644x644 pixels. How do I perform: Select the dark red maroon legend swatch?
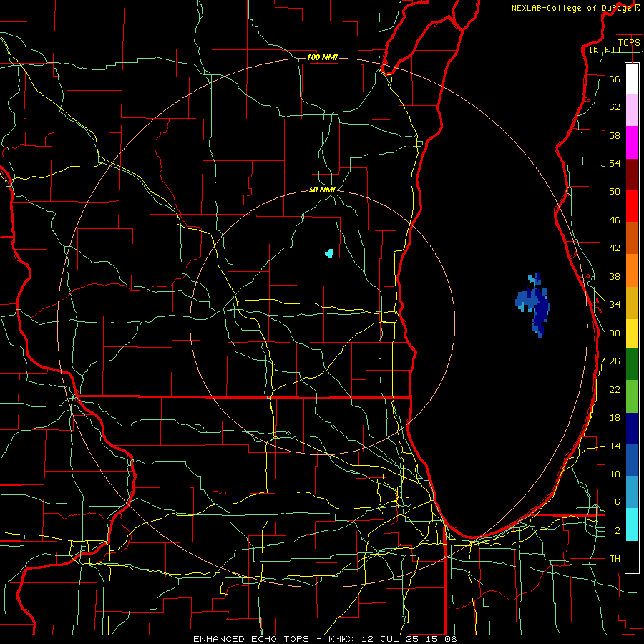pos(632,175)
